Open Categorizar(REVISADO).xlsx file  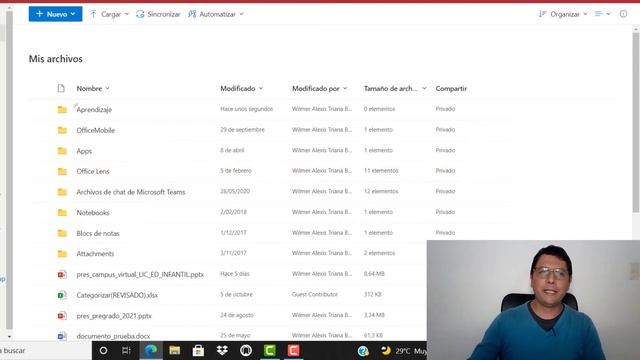coord(117,295)
